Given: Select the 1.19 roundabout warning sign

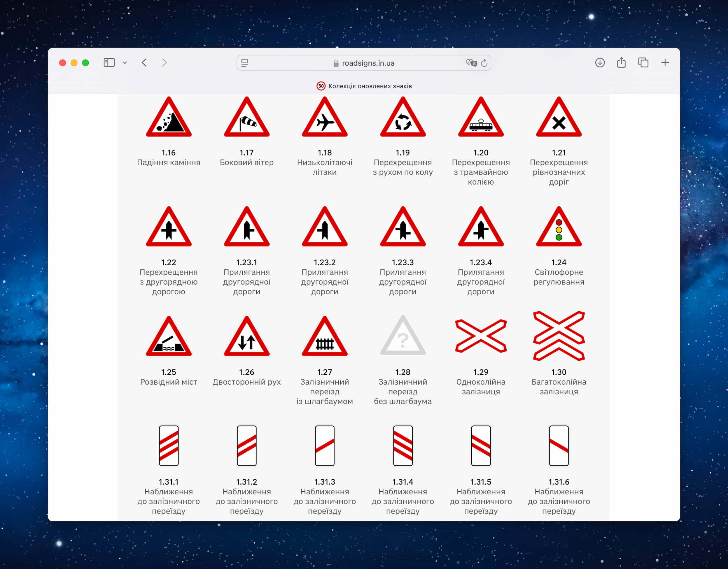Looking at the screenshot, I should (x=403, y=117).
